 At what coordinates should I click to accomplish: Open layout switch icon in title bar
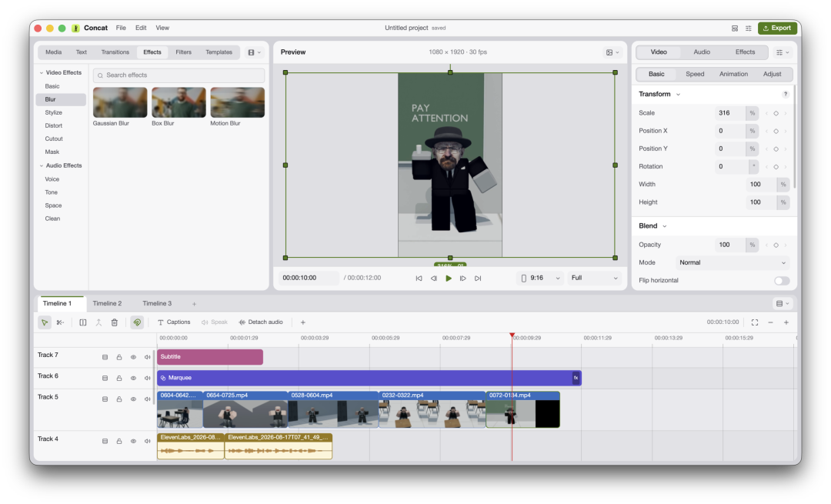[x=735, y=28]
